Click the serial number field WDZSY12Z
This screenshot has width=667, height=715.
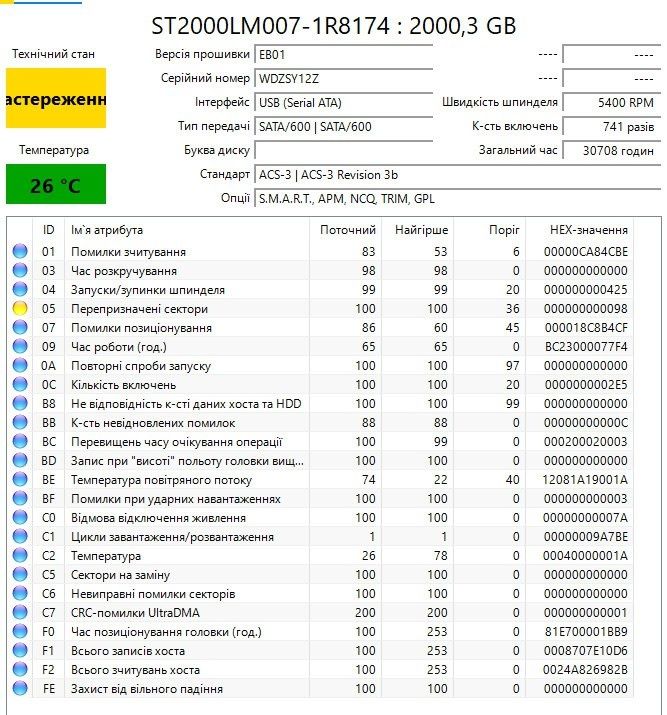tap(343, 79)
